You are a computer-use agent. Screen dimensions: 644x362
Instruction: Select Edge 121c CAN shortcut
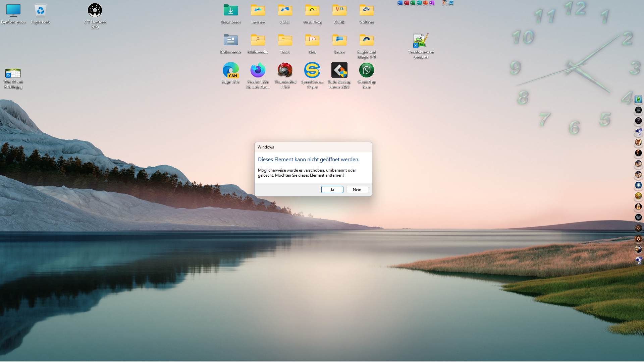pyautogui.click(x=230, y=70)
